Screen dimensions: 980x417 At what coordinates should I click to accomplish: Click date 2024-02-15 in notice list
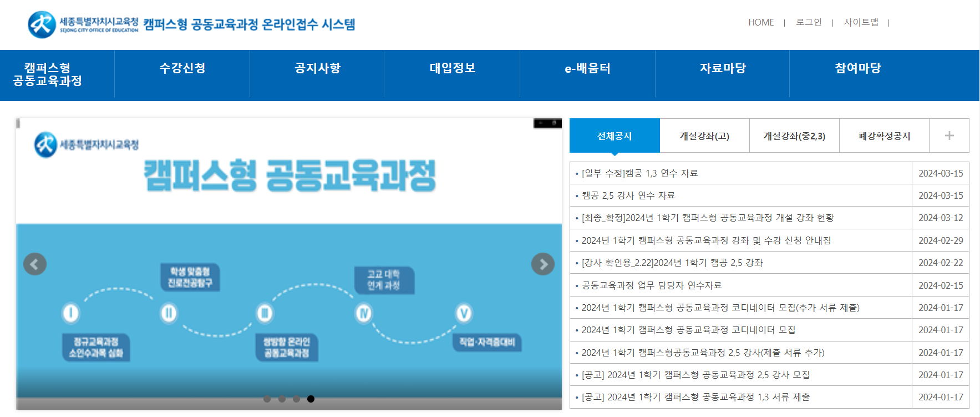[x=941, y=285]
